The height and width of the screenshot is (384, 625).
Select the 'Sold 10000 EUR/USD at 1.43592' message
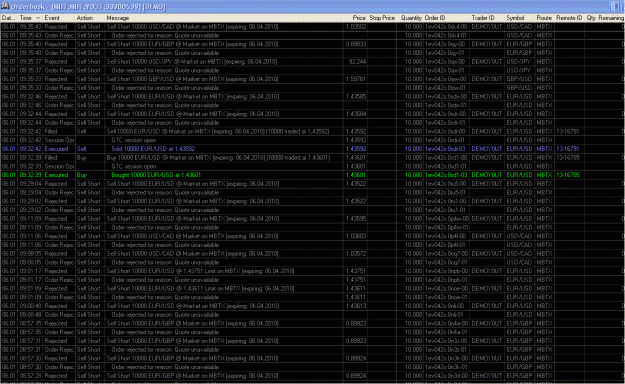click(x=153, y=149)
